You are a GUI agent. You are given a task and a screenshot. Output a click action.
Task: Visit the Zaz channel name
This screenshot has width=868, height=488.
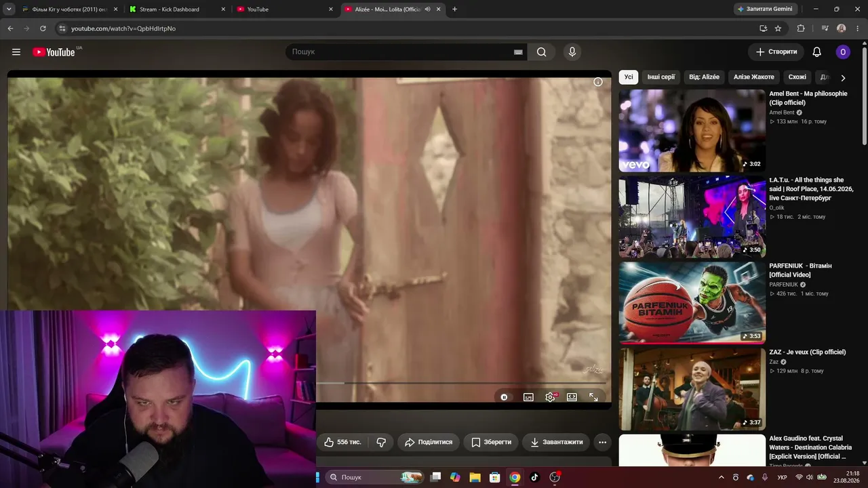774,362
